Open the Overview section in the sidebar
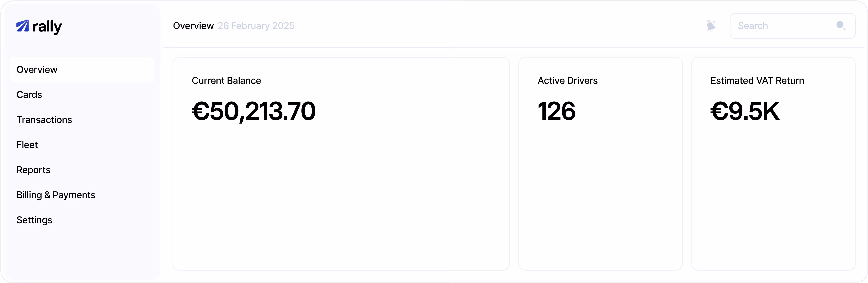Image resolution: width=868 pixels, height=283 pixels. [x=37, y=70]
